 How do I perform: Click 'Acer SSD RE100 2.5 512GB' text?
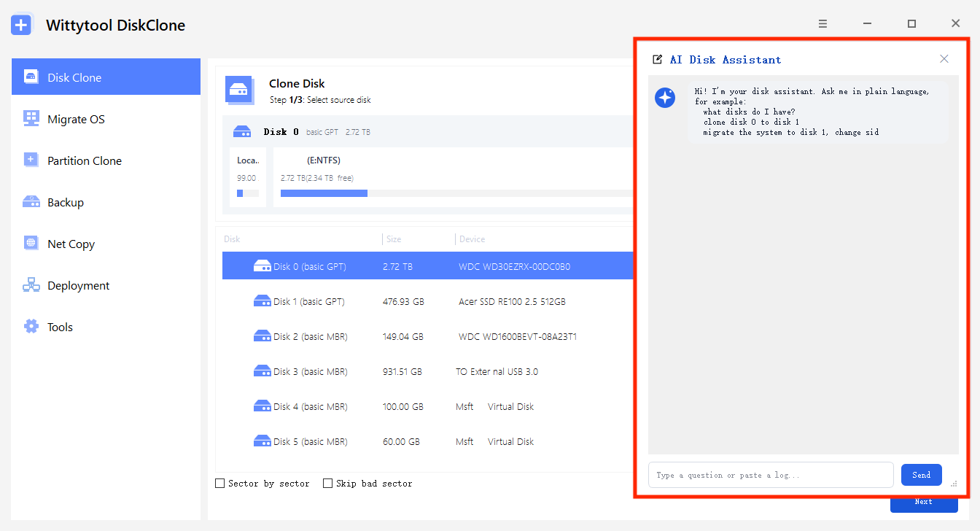pos(512,301)
